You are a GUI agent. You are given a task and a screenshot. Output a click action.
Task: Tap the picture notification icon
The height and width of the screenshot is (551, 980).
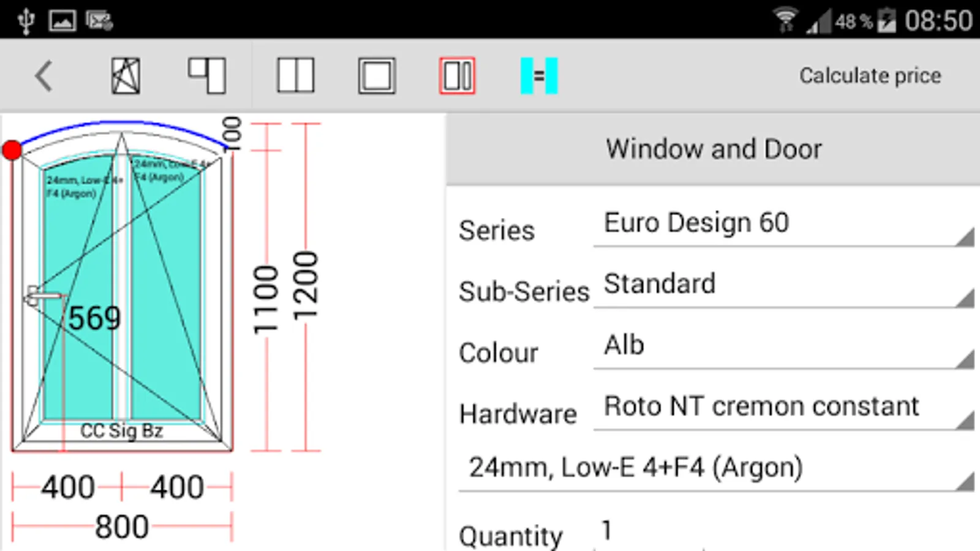(x=62, y=21)
